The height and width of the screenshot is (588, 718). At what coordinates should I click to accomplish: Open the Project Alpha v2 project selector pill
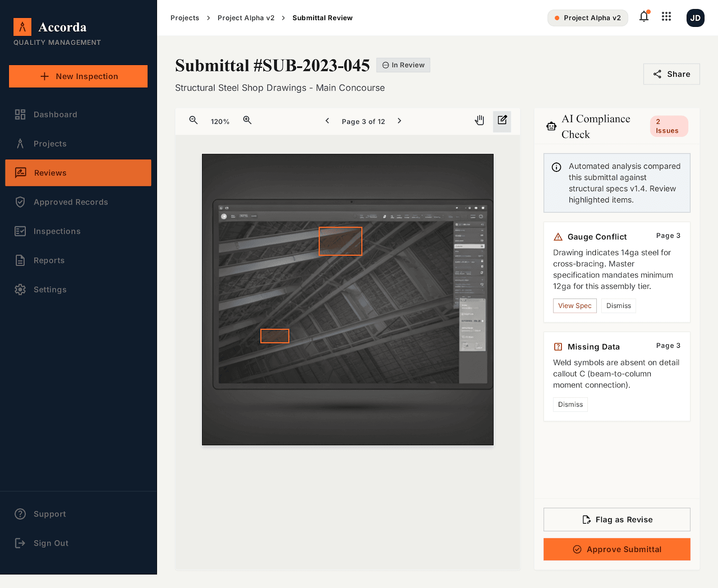[587, 18]
